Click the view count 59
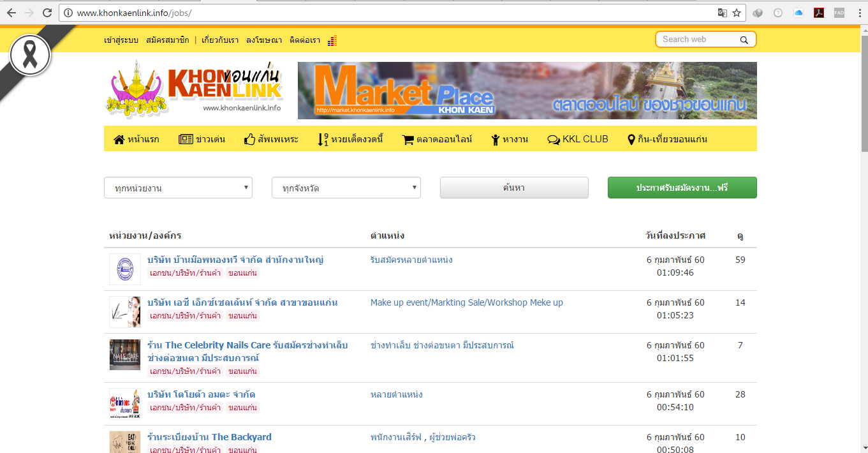 pos(740,260)
